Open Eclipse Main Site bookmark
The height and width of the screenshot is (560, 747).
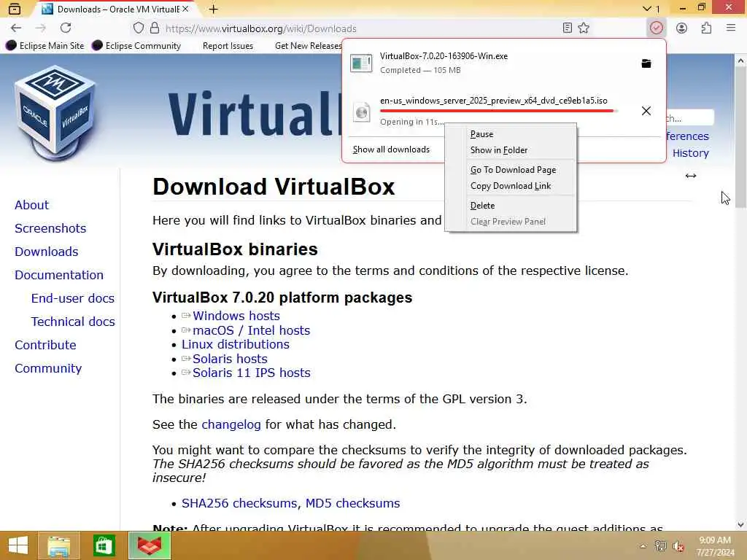[45, 46]
